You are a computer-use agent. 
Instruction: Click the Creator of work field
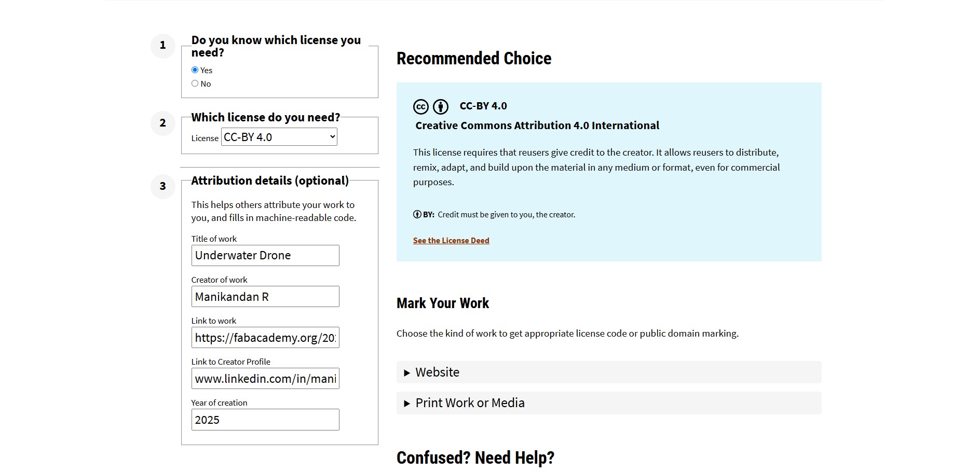(265, 297)
